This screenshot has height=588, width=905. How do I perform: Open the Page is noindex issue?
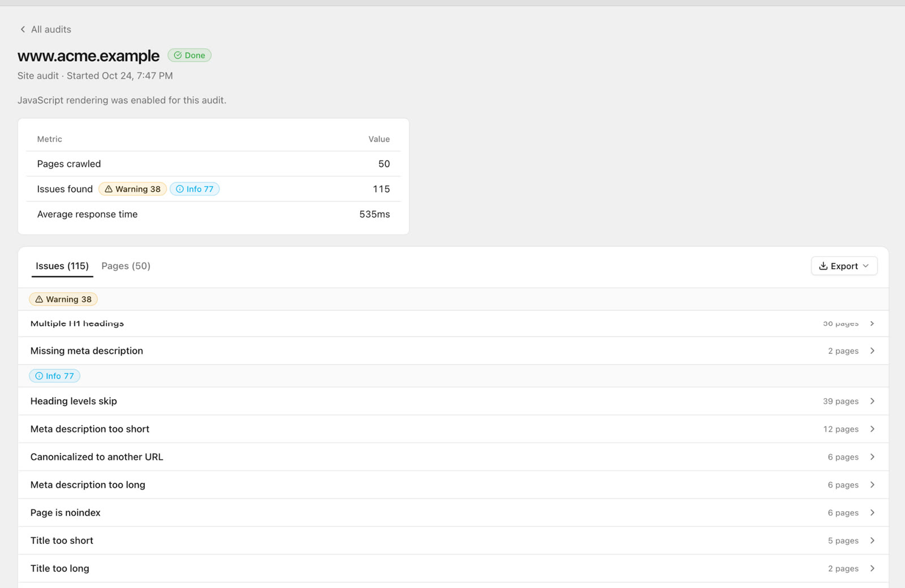tap(453, 513)
